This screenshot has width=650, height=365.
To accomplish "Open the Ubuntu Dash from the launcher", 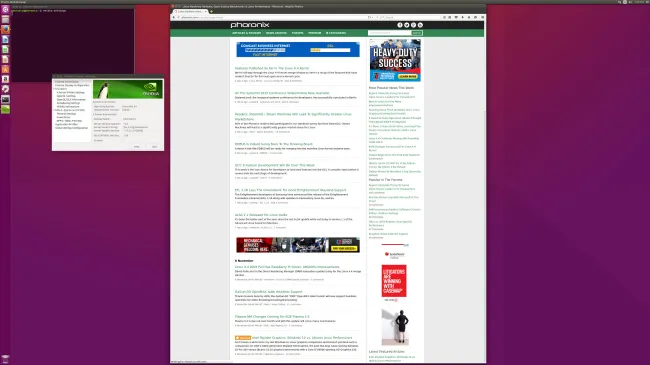I will point(5,10).
